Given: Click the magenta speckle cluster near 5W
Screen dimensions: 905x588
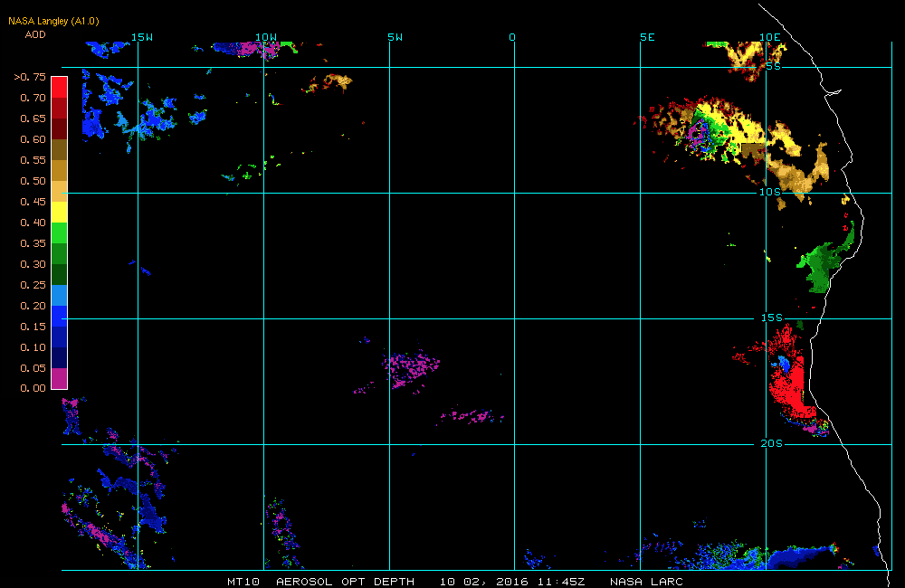Looking at the screenshot, I should point(411,368).
